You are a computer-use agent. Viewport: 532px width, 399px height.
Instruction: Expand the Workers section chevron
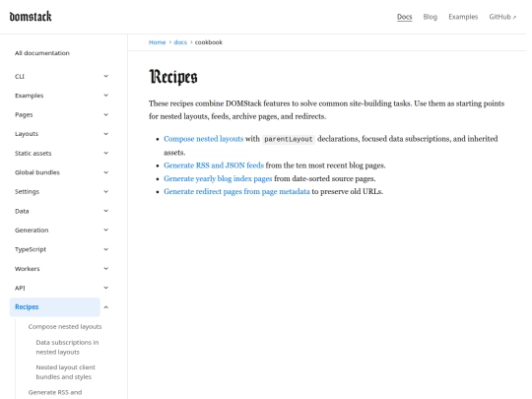(105, 268)
